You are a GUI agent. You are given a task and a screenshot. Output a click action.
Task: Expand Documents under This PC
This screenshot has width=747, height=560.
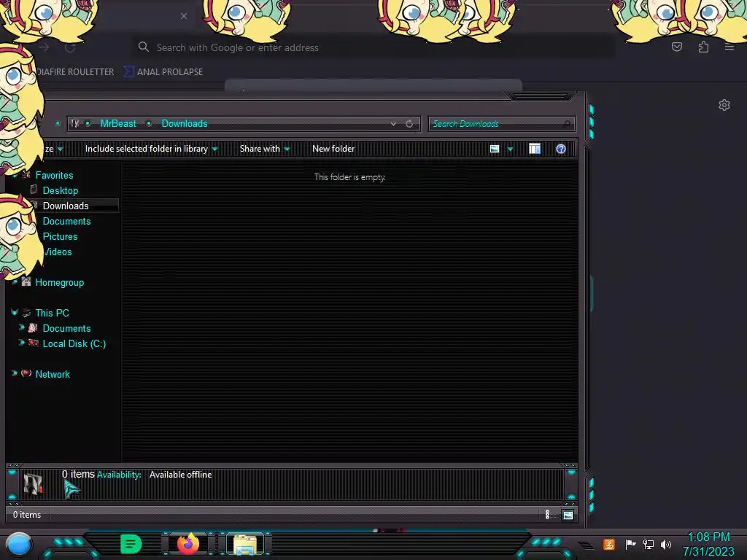21,327
